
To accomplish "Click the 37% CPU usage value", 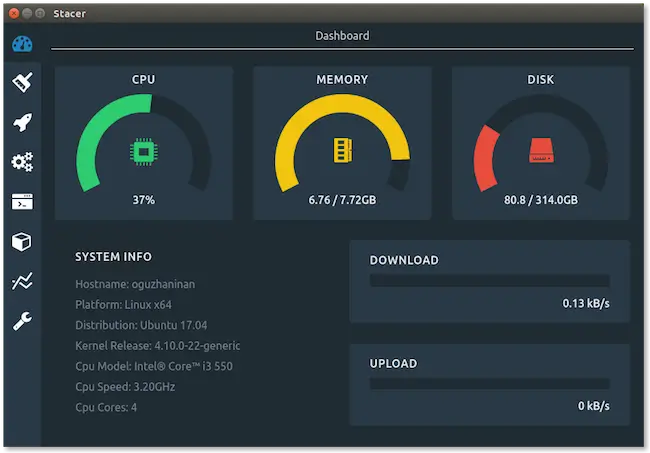I will (143, 200).
